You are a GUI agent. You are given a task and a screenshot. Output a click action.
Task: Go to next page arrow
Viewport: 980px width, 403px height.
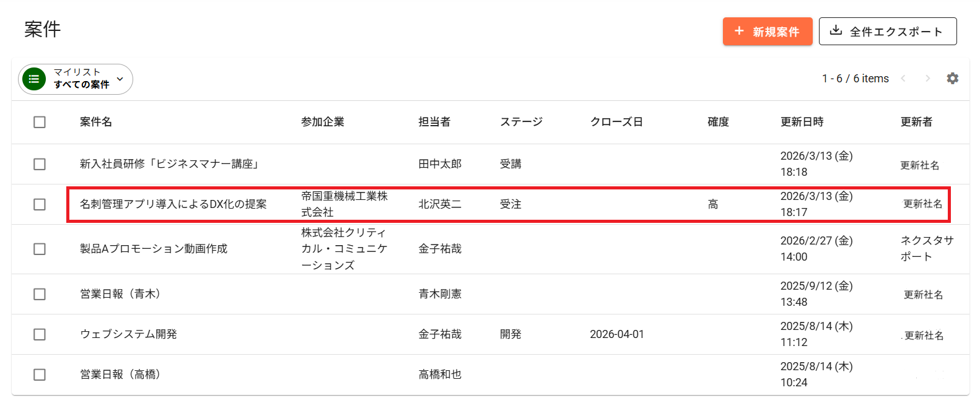927,79
